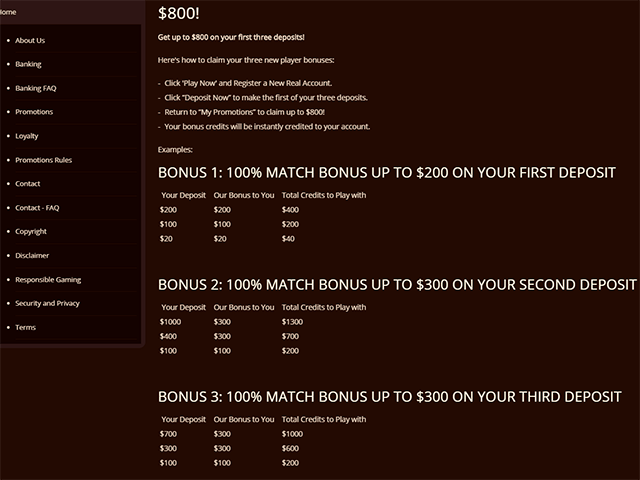Viewport: 640px width, 480px height.
Task: Click the $1000 deposit cell in Bonus 2 table
Action: coord(170,322)
